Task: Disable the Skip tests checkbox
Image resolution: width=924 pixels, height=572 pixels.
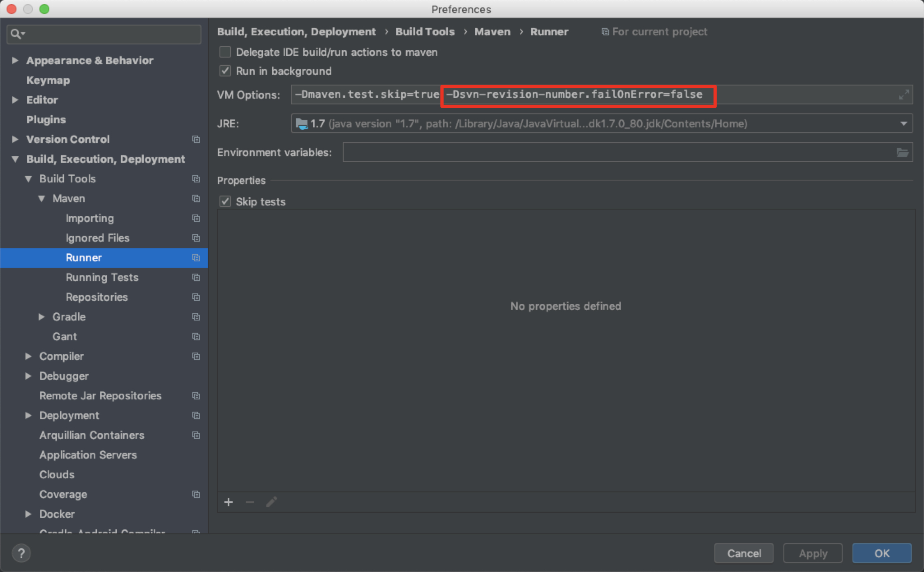Action: (x=225, y=201)
